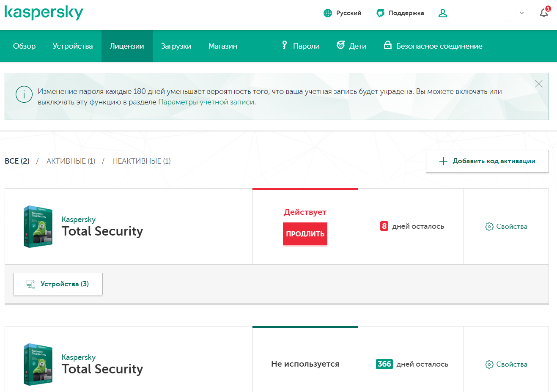Filter by АКТИВНЫЕ (1) licenses
This screenshot has width=557, height=392.
click(71, 161)
